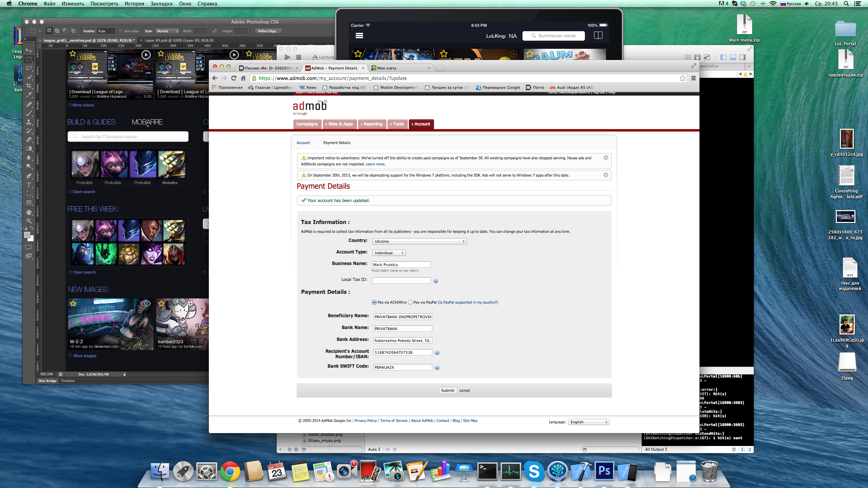Select the Eraser tool
This screenshot has height=488, width=868.
pyautogui.click(x=29, y=140)
